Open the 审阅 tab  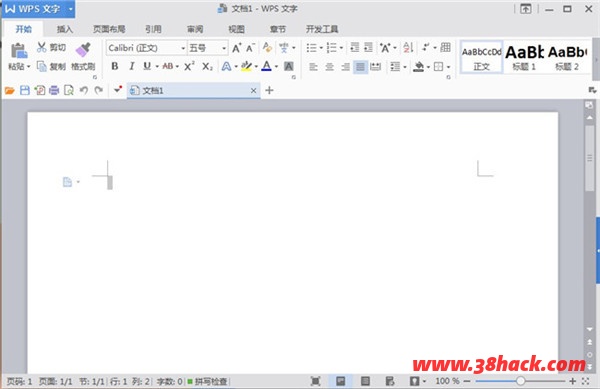195,29
